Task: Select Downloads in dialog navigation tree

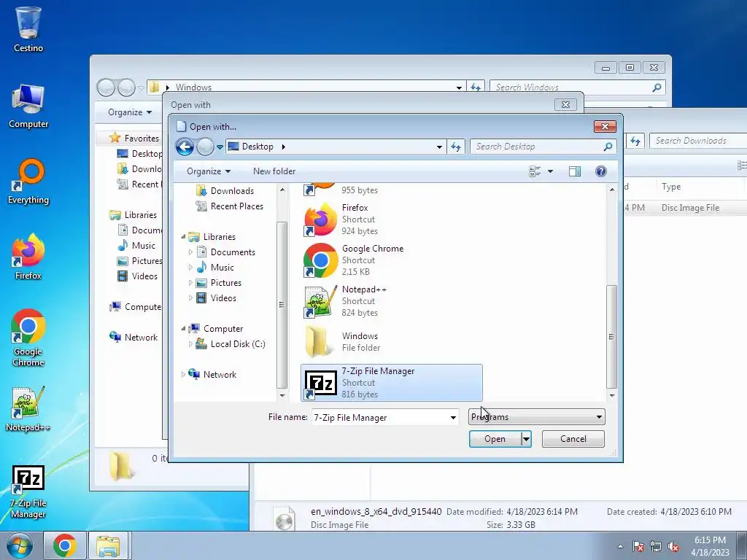Action: point(232,191)
